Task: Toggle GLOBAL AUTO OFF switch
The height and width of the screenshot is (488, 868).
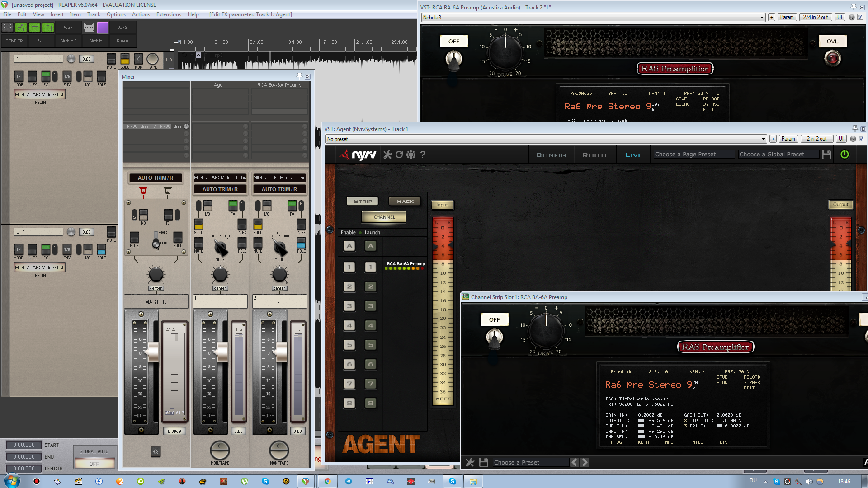Action: [94, 464]
